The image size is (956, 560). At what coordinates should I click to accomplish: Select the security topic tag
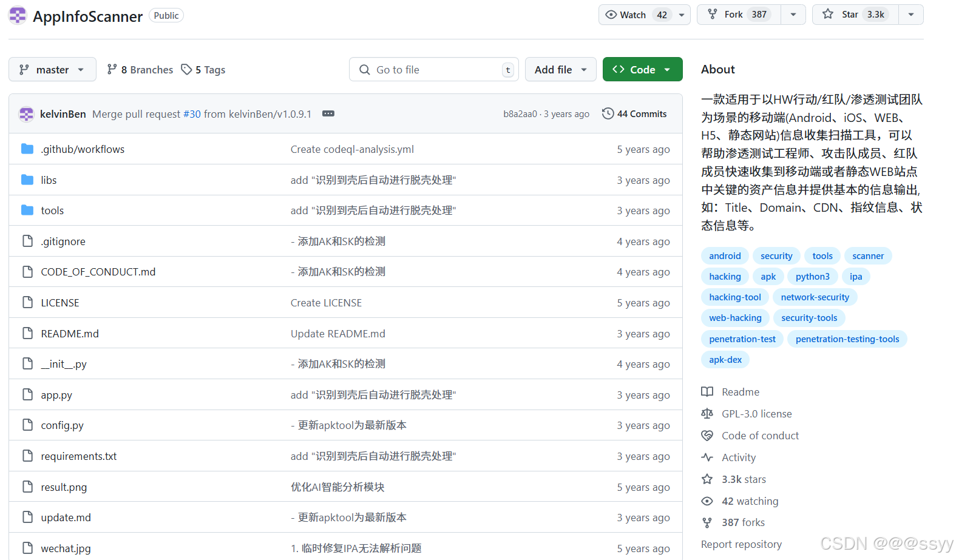(x=776, y=256)
